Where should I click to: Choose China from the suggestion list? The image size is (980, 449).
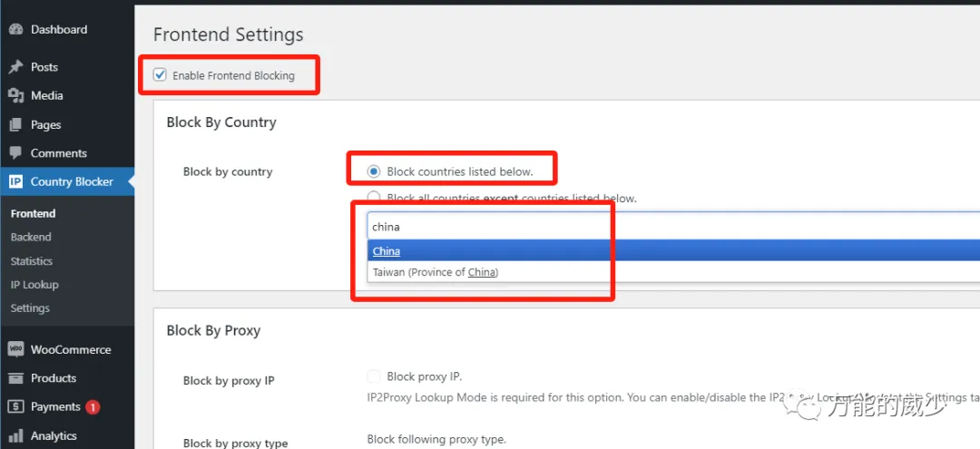pos(673,251)
